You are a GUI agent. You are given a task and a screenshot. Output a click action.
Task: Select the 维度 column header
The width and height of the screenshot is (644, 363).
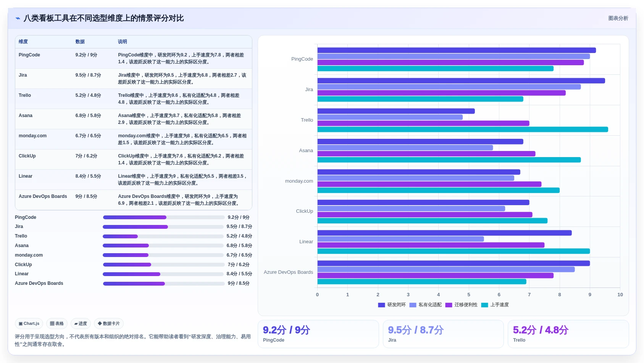(23, 42)
